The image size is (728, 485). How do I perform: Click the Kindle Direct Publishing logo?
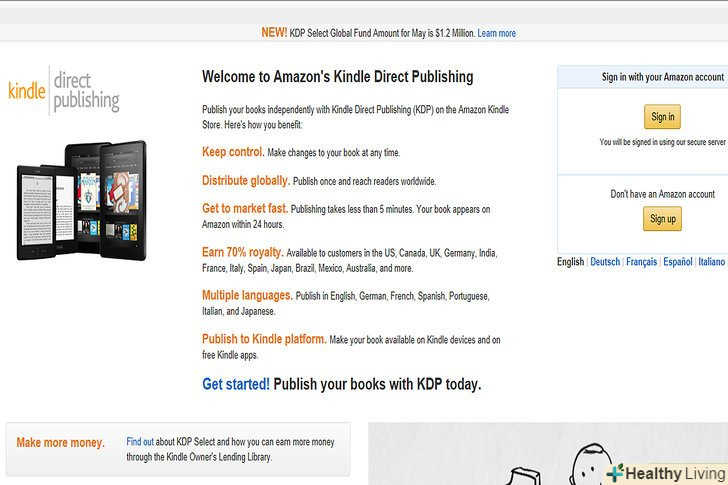64,90
